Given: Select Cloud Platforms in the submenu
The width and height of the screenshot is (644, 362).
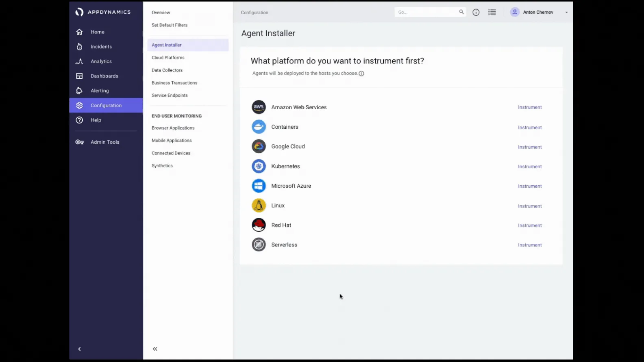Looking at the screenshot, I should point(168,58).
